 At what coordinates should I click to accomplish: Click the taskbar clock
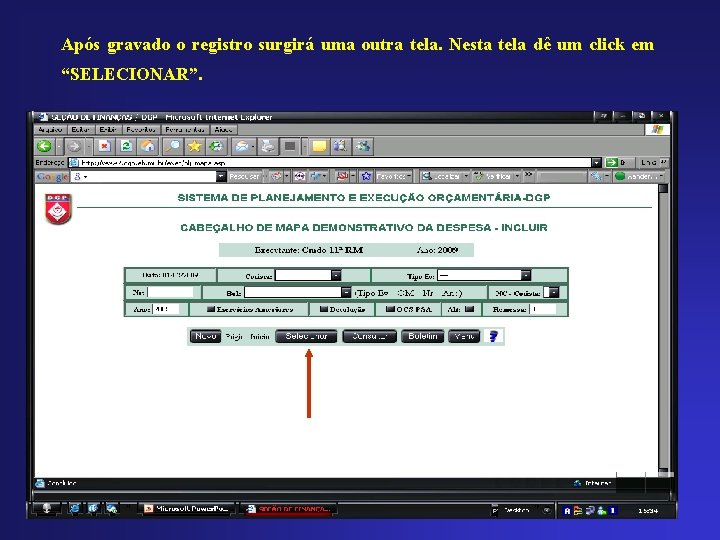648,510
